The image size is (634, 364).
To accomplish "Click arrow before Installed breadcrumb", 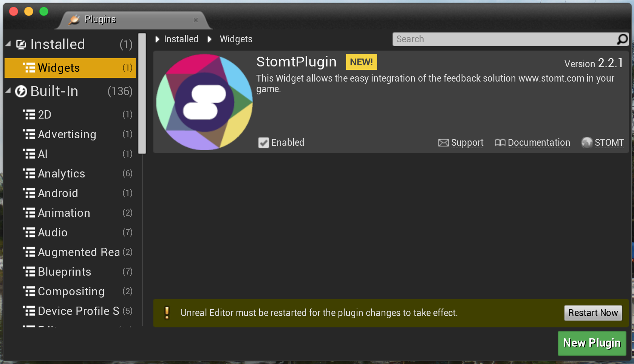I will [x=158, y=39].
